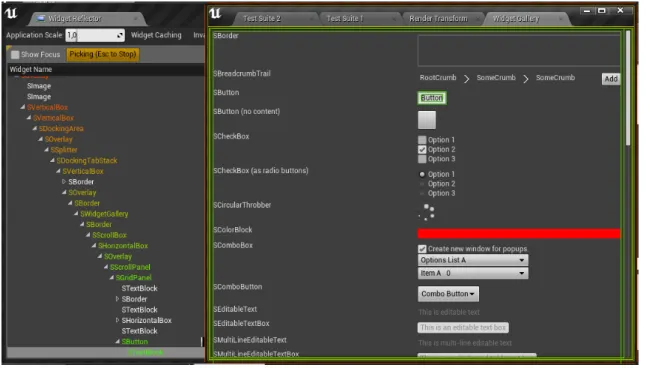Collapse the SDockingArea tree node

pos(35,129)
